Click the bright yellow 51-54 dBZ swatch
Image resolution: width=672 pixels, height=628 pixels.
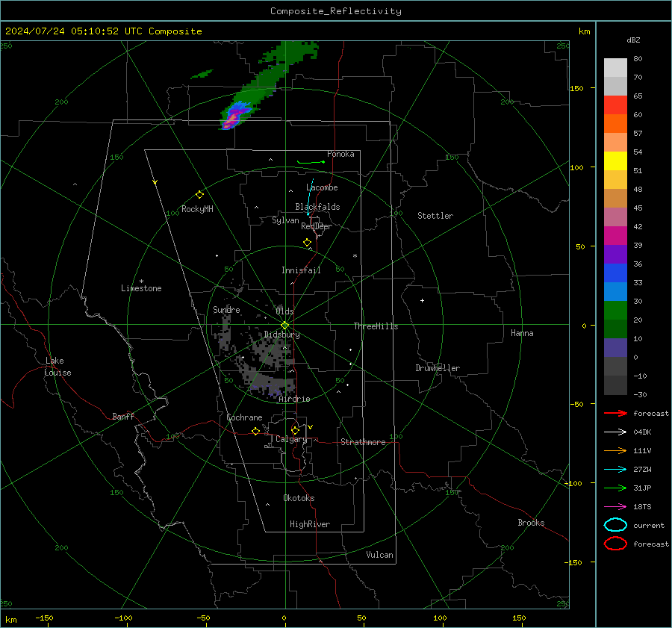(615, 161)
